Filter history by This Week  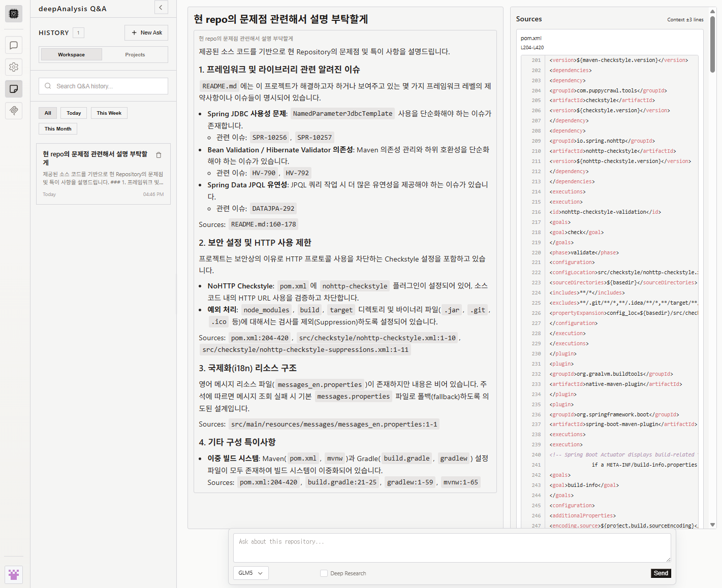click(109, 113)
